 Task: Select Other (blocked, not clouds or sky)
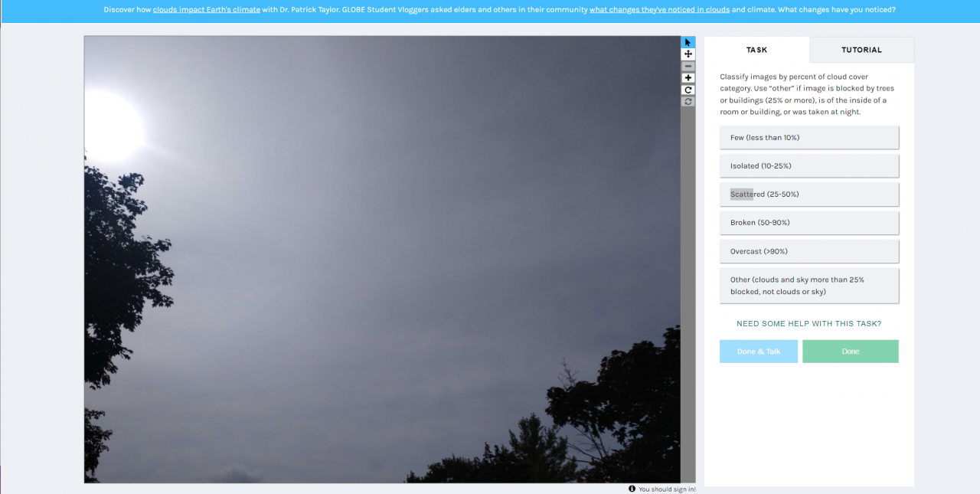coord(809,286)
